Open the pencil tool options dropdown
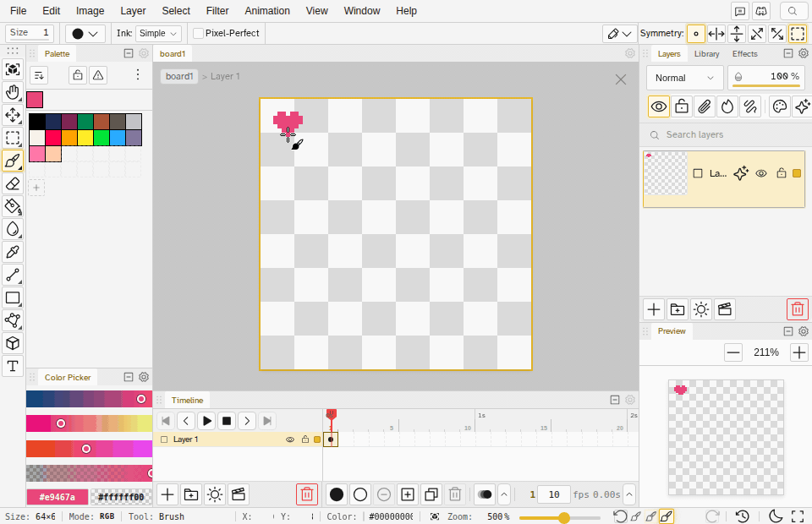This screenshot has width=812, height=524. tap(619, 34)
